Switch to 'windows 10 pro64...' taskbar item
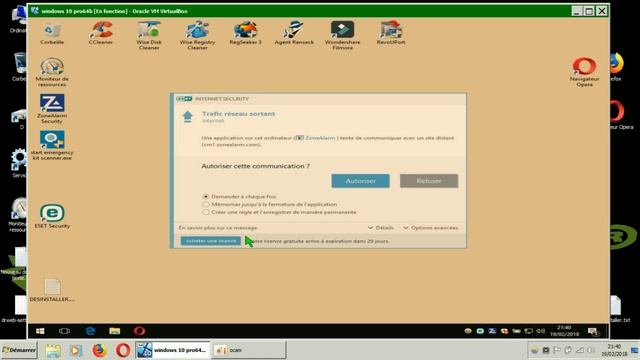This screenshot has height=360, width=640. click(173, 350)
